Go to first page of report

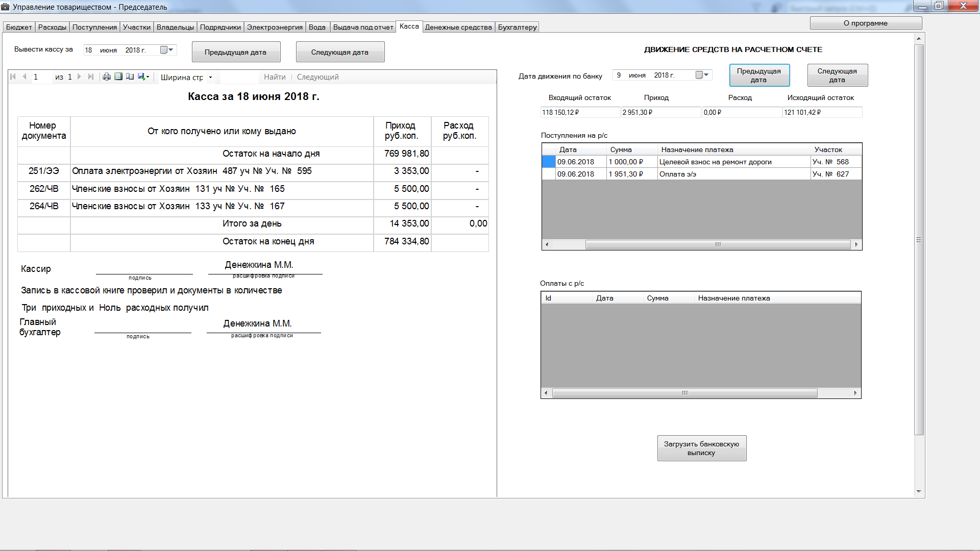point(13,77)
